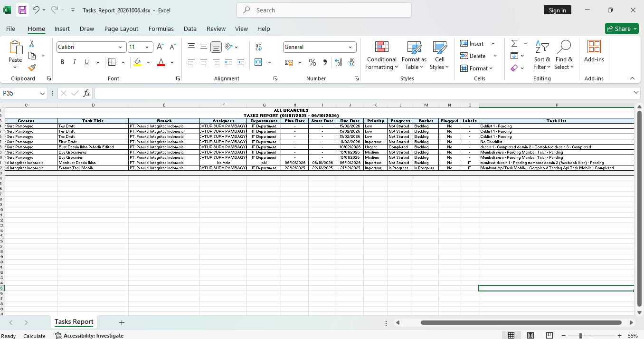Click the Undo arrow icon
The image size is (644, 339).
click(x=36, y=10)
